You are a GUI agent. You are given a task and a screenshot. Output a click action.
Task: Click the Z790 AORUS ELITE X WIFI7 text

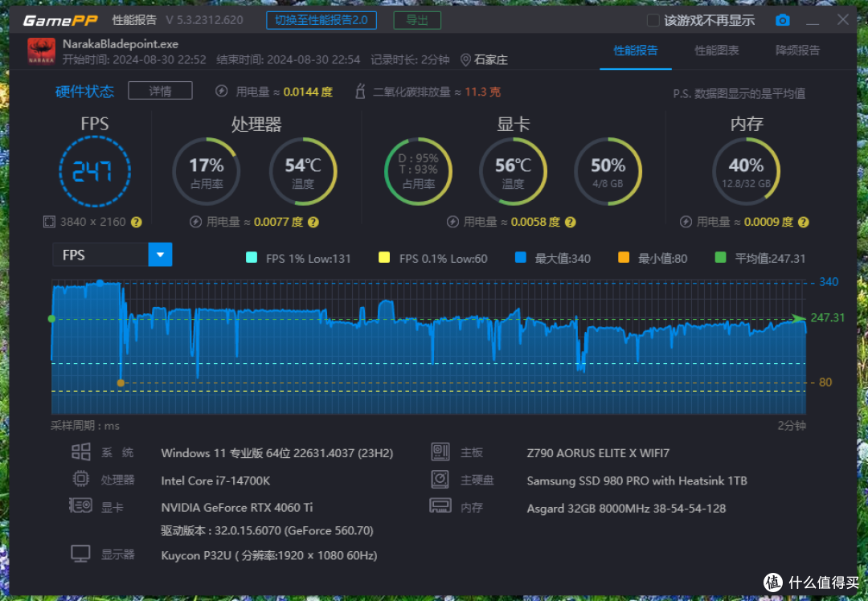coord(599,453)
